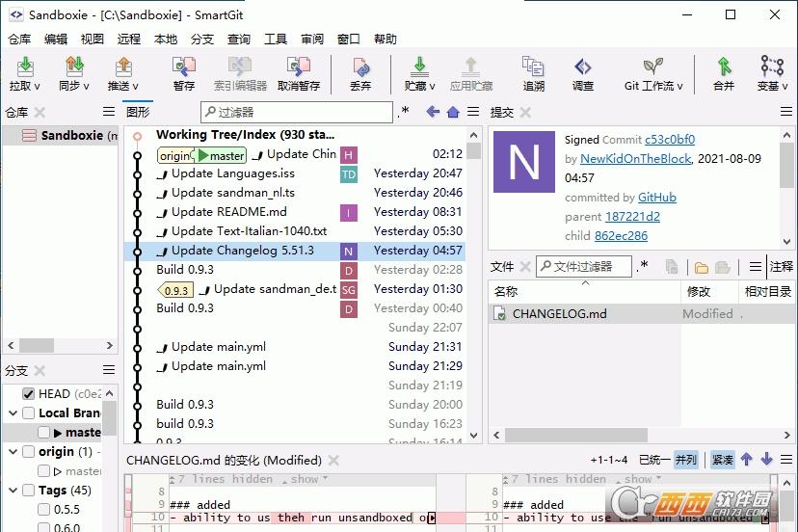Collapse the Local Branches tree node
Viewport: 798px width, 532px height.
click(x=13, y=412)
